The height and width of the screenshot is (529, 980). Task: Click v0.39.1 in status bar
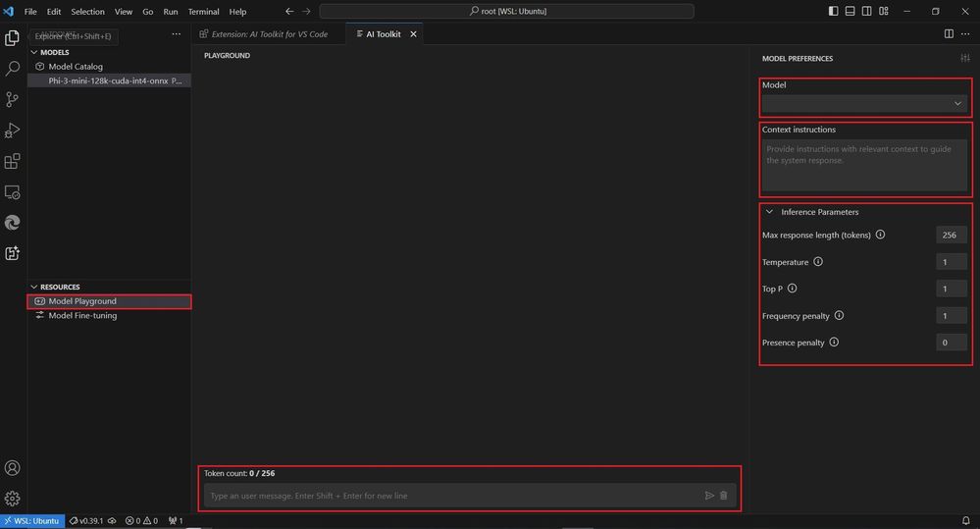click(92, 521)
